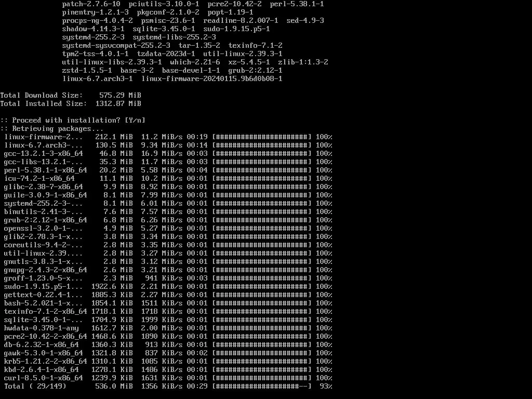Screen dimensions: 532x399
Task: Click the 'Proceed with installation? [Y/n]' prompt
Action: pyautogui.click(x=73, y=120)
